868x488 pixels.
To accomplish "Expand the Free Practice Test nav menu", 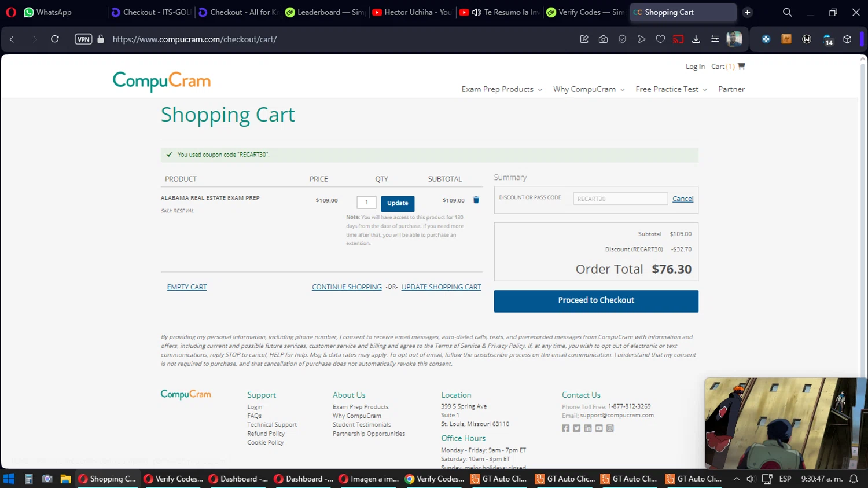I will pos(671,89).
